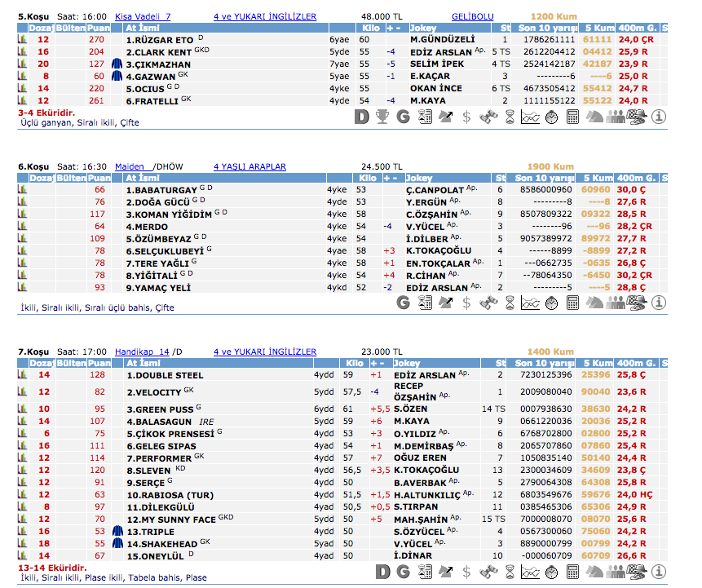This screenshot has height=588, width=702.
Task: Click the info icon in race 6 toolbar
Action: (659, 303)
